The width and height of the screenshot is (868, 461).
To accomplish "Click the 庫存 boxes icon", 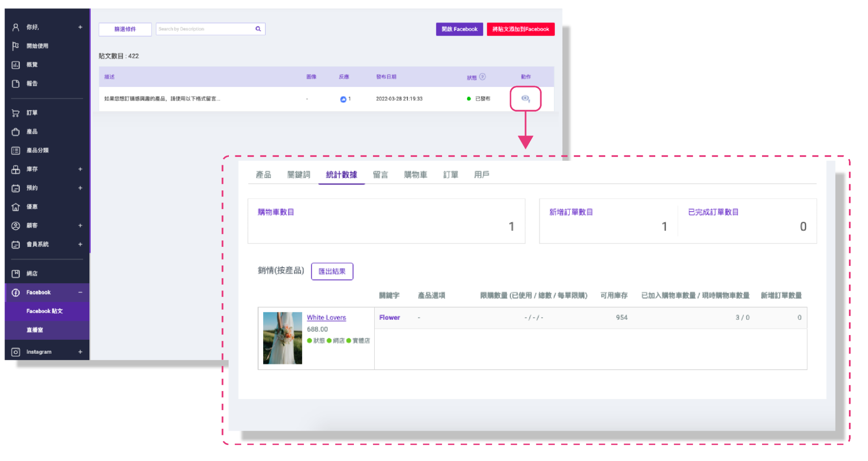I will point(16,169).
